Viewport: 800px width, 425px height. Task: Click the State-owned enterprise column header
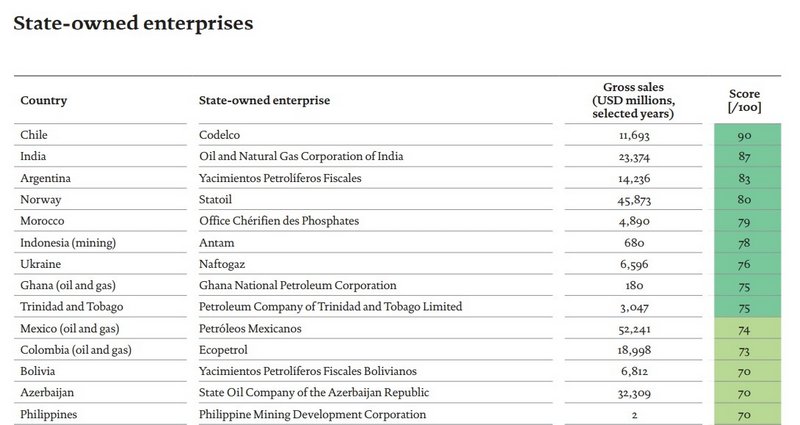click(265, 100)
